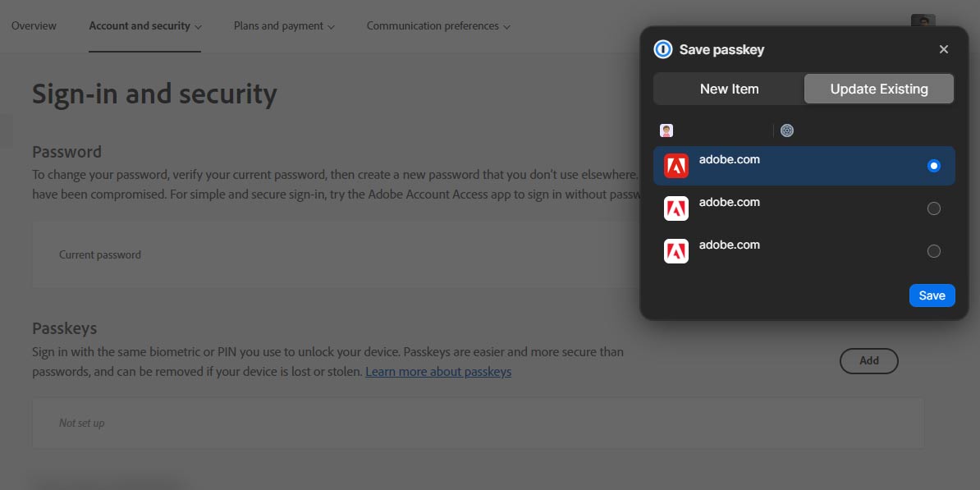Choose the second adobe.com entry's radio button
The width and height of the screenshot is (980, 490).
[x=933, y=208]
